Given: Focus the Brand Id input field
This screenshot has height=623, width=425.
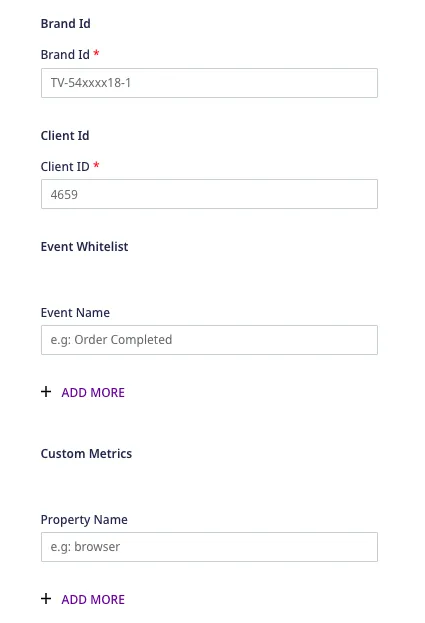Looking at the screenshot, I should (x=209, y=83).
